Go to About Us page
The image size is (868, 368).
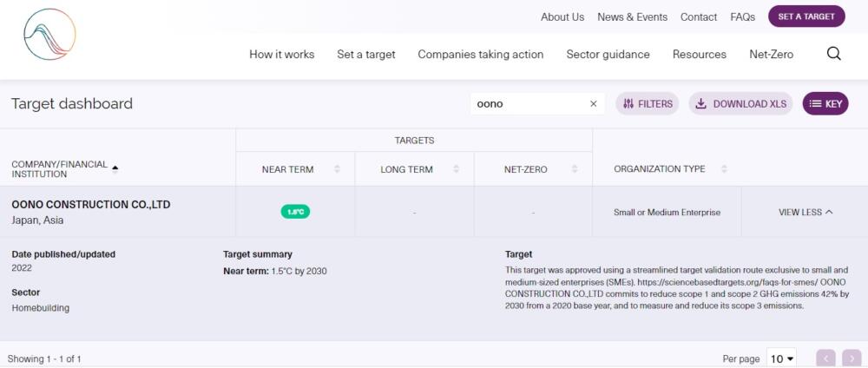[x=562, y=17]
